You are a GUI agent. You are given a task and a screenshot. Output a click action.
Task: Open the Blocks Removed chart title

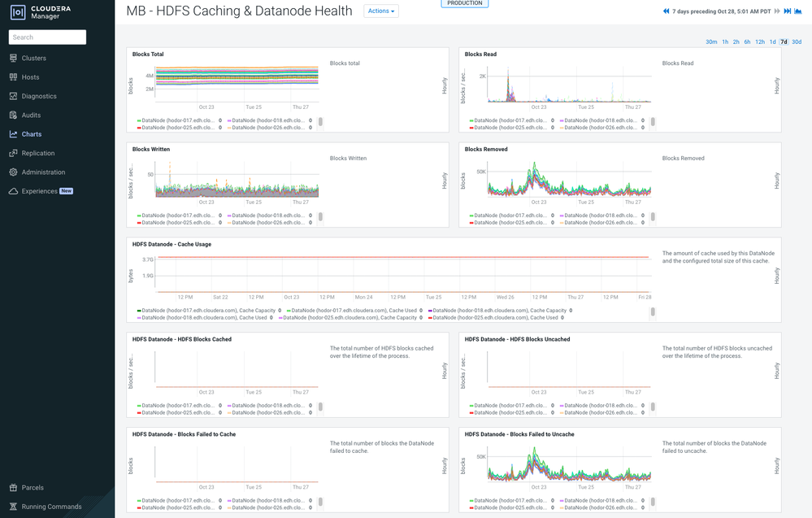click(486, 149)
